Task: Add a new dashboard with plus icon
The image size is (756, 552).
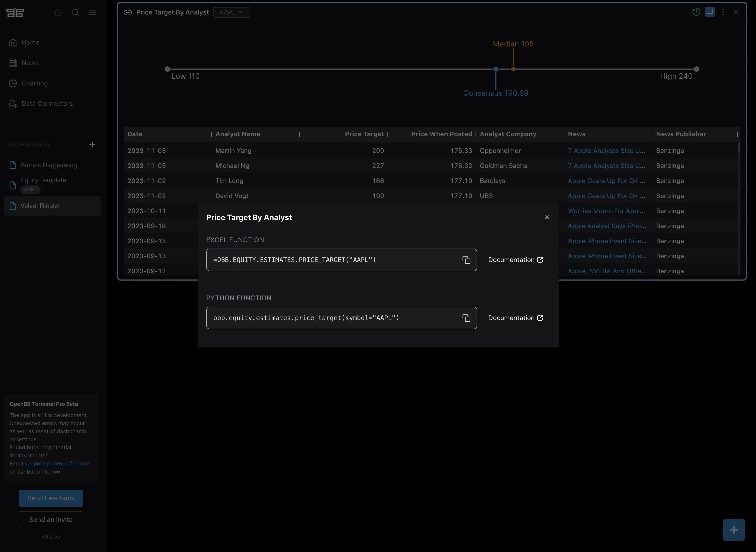Action: [92, 145]
